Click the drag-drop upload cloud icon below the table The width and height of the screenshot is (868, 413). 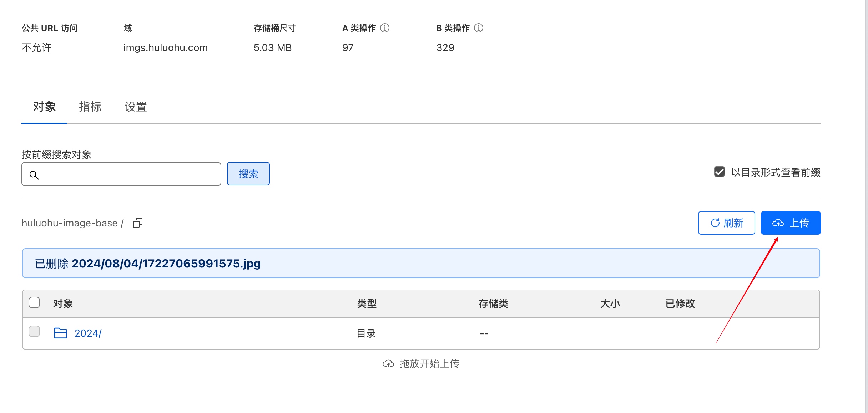click(x=389, y=363)
